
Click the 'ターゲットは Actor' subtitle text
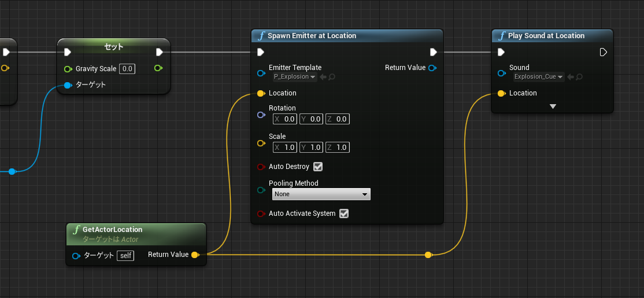[x=110, y=239]
